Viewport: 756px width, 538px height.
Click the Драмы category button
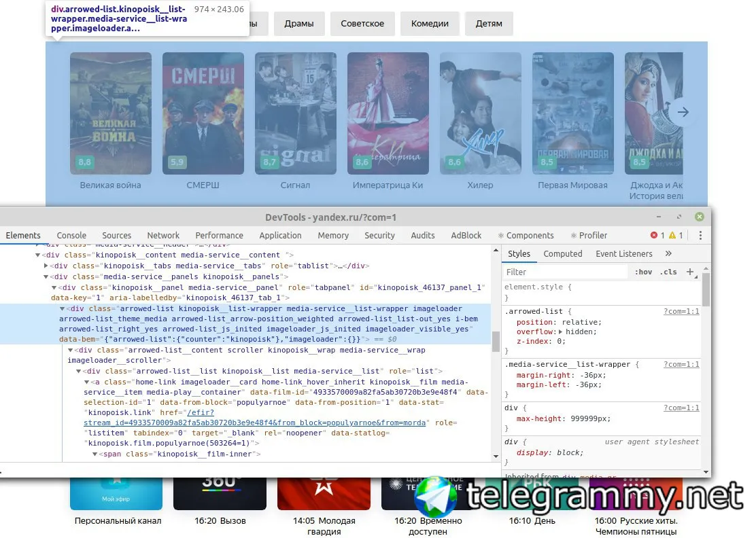(299, 23)
